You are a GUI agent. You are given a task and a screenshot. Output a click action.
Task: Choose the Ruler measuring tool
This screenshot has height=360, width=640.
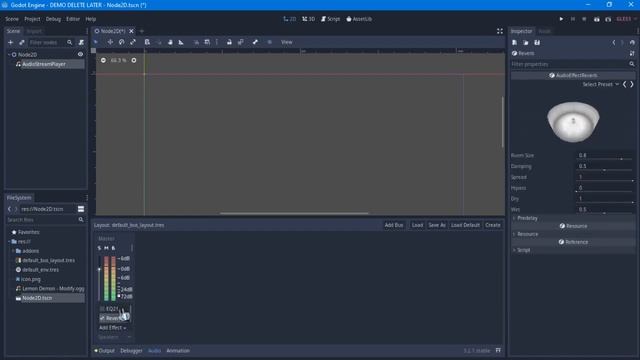pyautogui.click(x=181, y=42)
